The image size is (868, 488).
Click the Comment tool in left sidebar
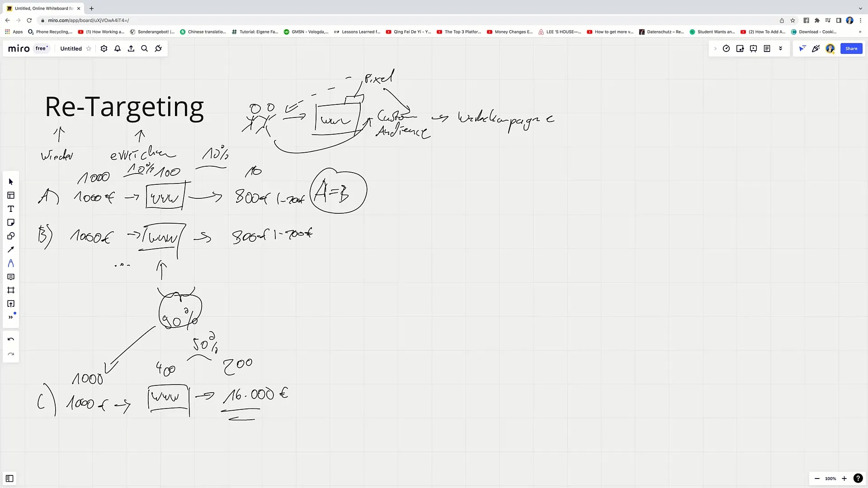click(x=11, y=277)
